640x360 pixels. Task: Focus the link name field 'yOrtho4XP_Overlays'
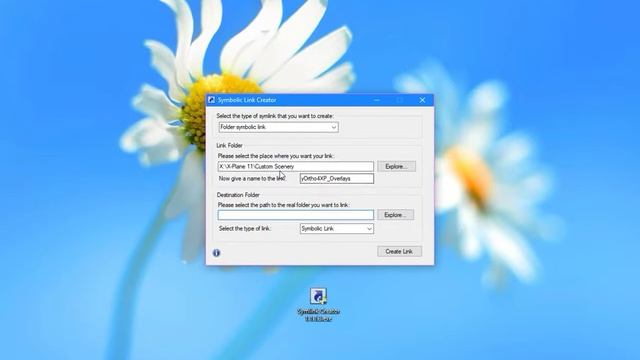[337, 178]
